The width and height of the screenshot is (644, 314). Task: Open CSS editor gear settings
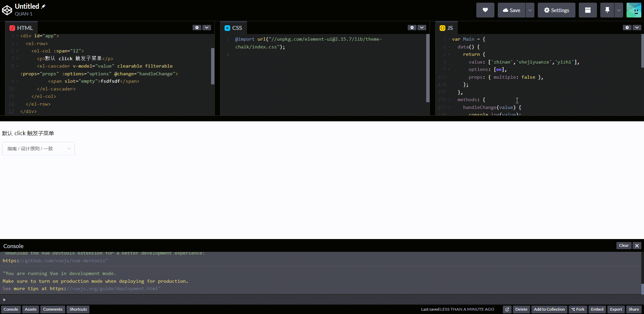coord(412,28)
